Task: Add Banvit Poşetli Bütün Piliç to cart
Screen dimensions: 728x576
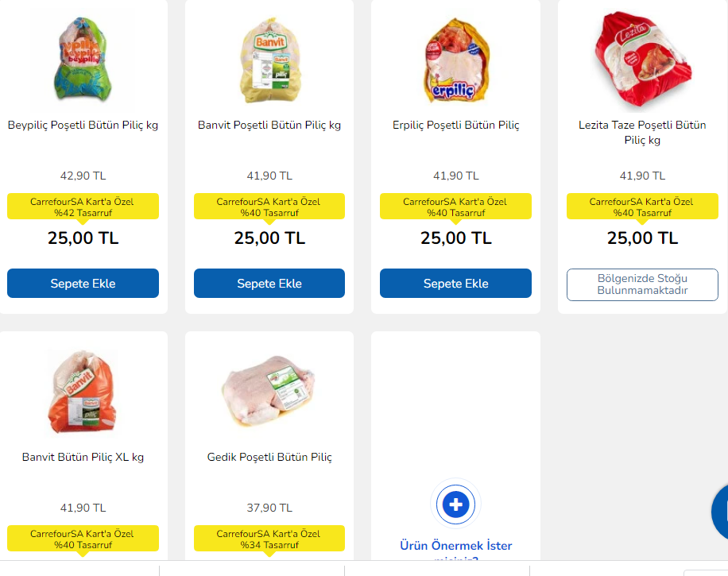Action: [269, 284]
